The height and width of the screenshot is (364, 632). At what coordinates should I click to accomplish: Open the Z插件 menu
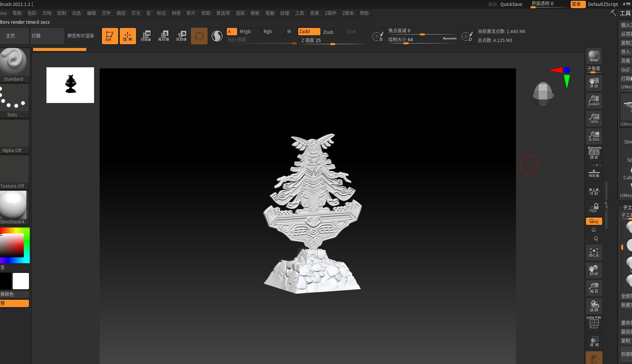point(330,13)
